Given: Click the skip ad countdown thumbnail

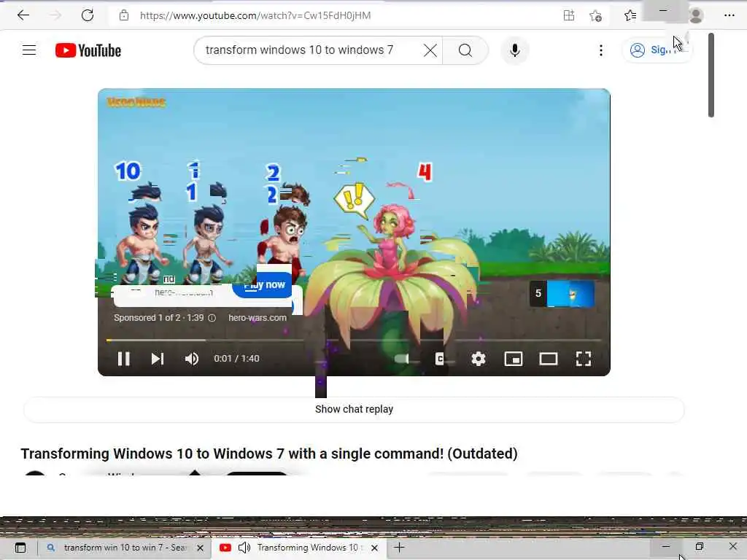Looking at the screenshot, I should (562, 293).
